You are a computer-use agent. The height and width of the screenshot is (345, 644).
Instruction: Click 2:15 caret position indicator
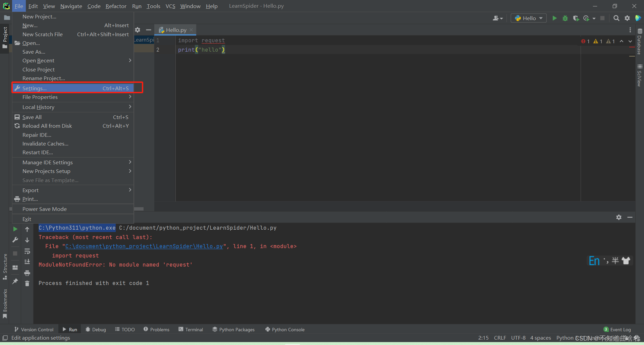(483, 338)
